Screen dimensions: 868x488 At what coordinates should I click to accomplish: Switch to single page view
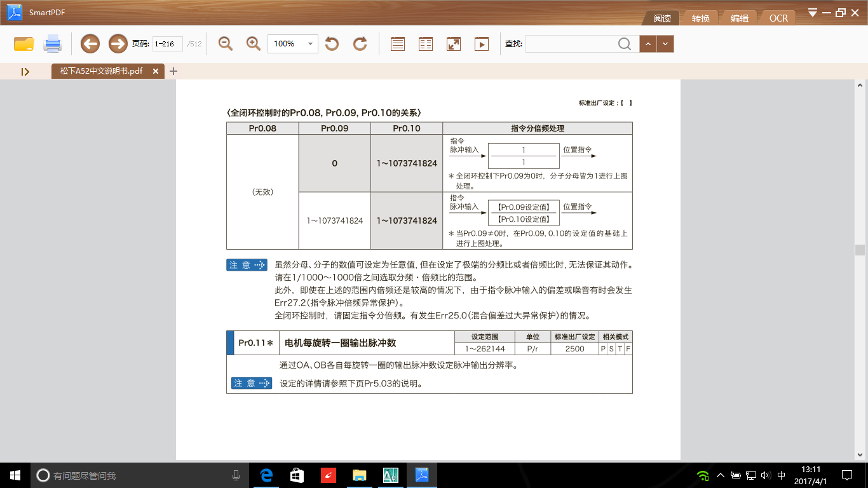(398, 44)
